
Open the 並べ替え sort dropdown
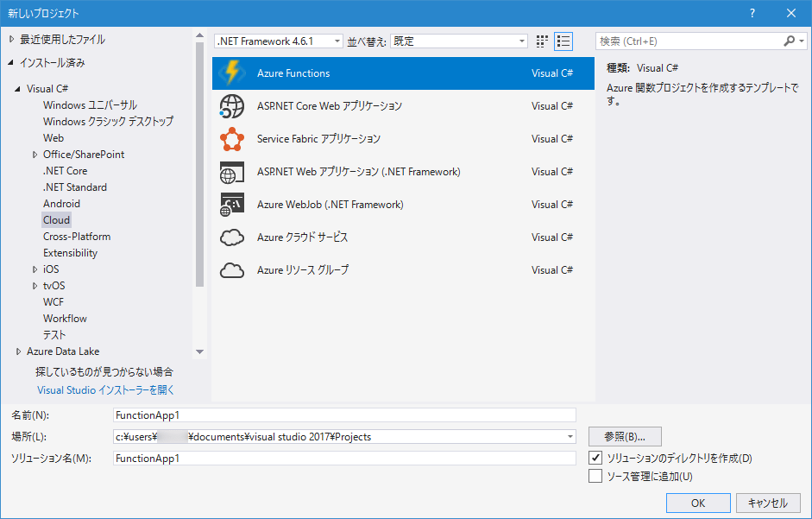[x=522, y=41]
